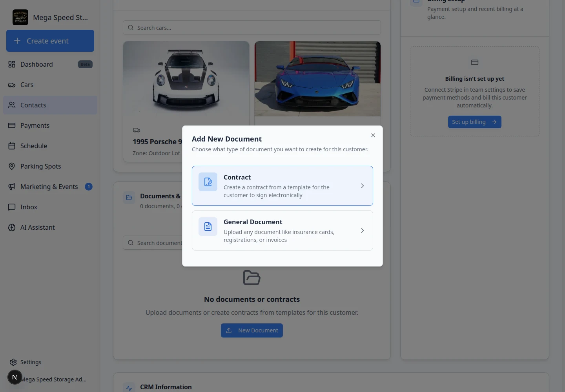Click the General Document file icon
Screen dimensions: 565x392
208,227
